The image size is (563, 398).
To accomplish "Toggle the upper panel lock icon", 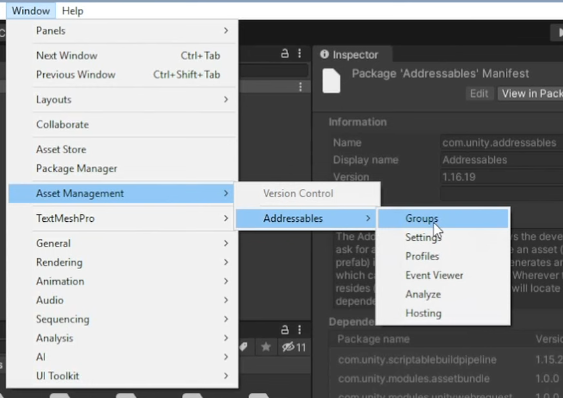I will (x=285, y=54).
